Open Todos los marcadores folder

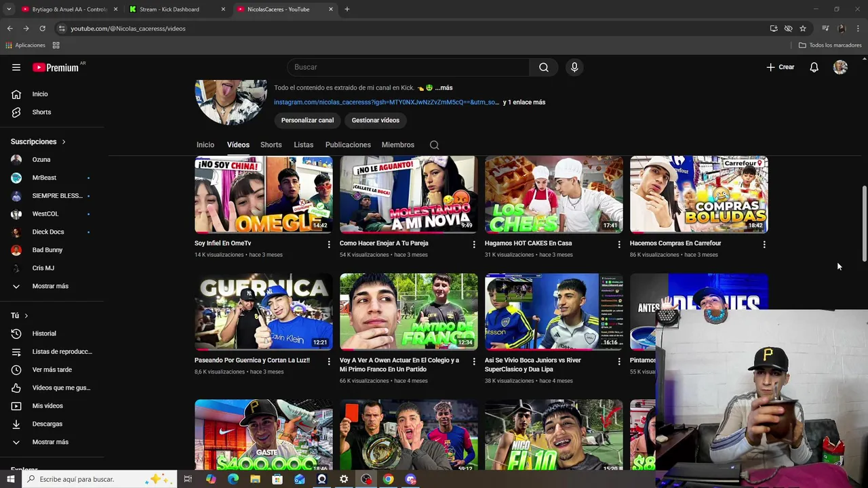click(830, 45)
